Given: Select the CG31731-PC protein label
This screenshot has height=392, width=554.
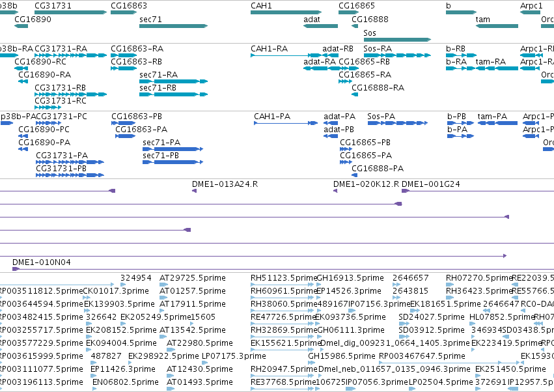Looking at the screenshot, I should (61, 117).
